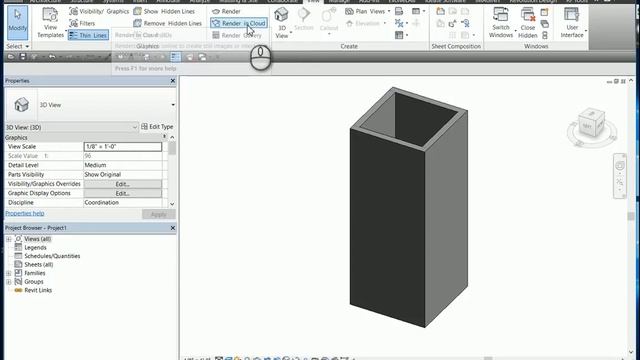Click the Apply button
Image resolution: width=640 pixels, height=360 pixels.
158,214
